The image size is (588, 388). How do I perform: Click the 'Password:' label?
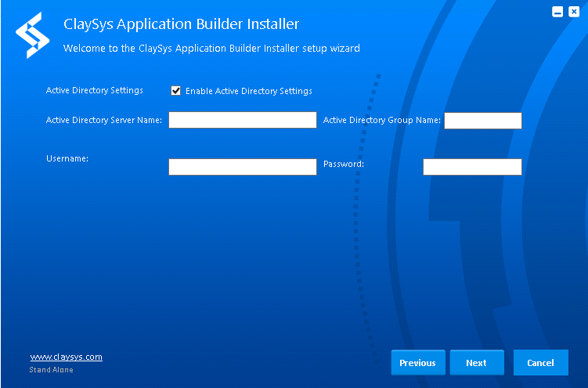(x=344, y=164)
